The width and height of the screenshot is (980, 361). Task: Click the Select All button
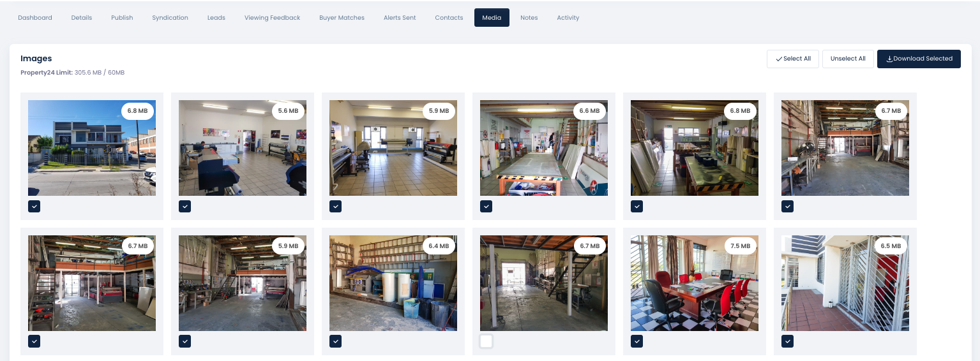coord(793,59)
